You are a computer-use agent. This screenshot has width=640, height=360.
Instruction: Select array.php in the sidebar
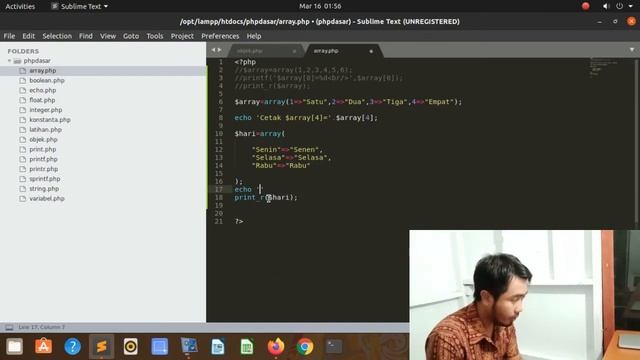pyautogui.click(x=43, y=71)
